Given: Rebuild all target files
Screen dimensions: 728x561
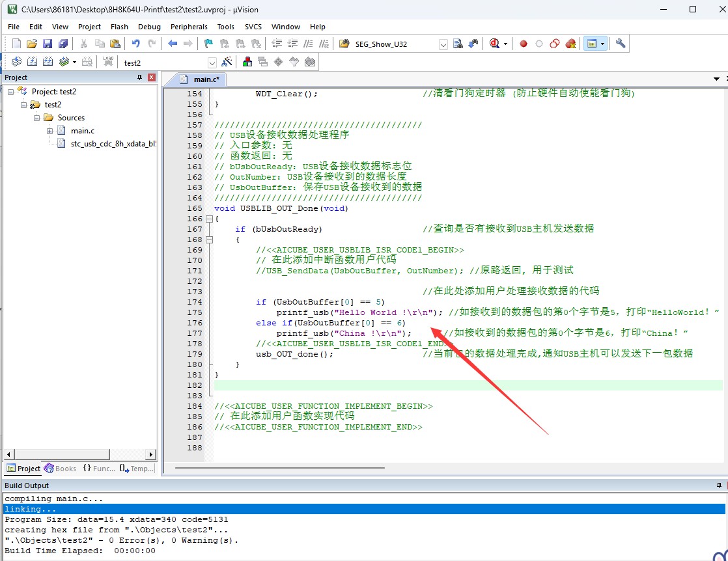Looking at the screenshot, I should coord(48,62).
